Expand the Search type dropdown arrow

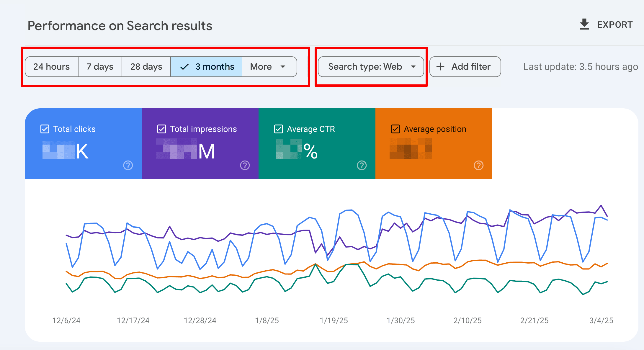click(x=413, y=67)
